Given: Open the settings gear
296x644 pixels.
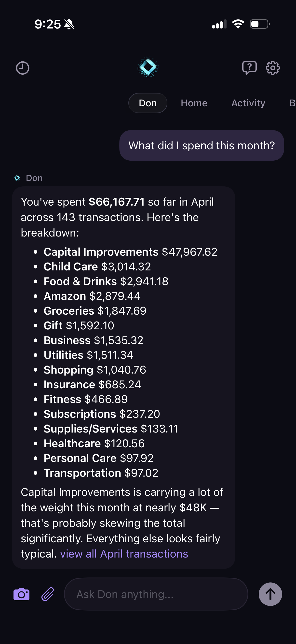Looking at the screenshot, I should (272, 68).
